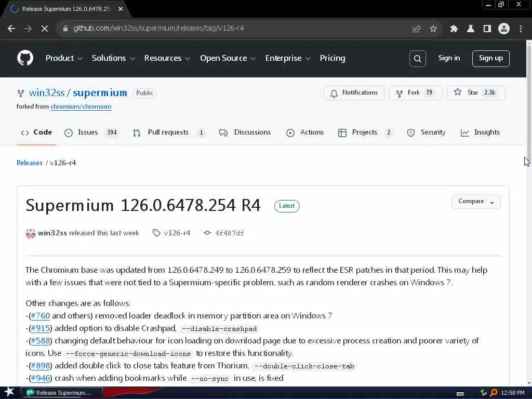This screenshot has height=399, width=532.
Task: Click the Sign up button
Action: point(490,58)
